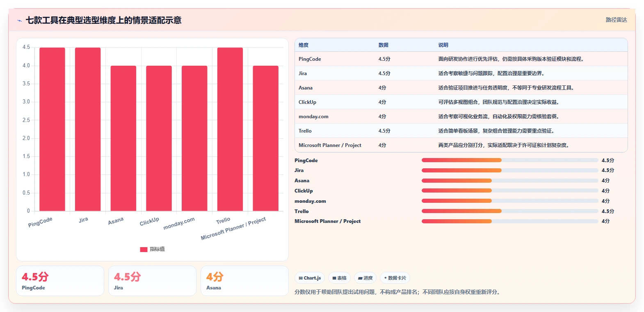Click the monday.com bar in chart
The image size is (644, 312).
click(x=194, y=138)
